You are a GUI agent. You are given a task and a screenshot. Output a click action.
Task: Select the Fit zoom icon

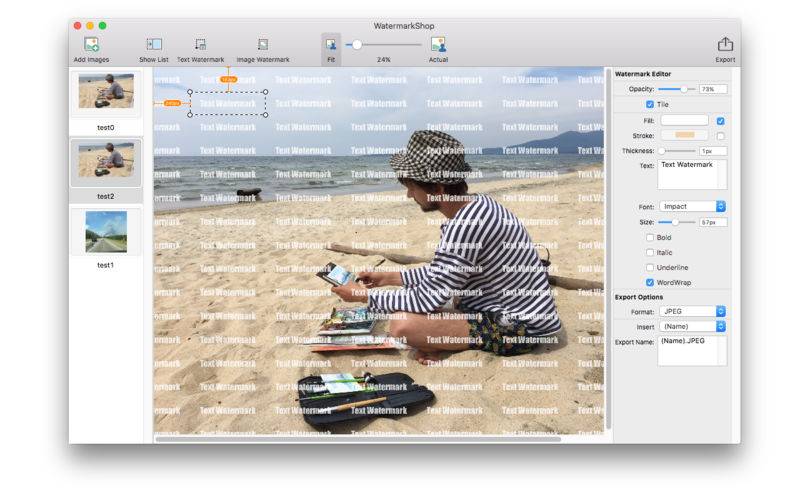[x=331, y=45]
